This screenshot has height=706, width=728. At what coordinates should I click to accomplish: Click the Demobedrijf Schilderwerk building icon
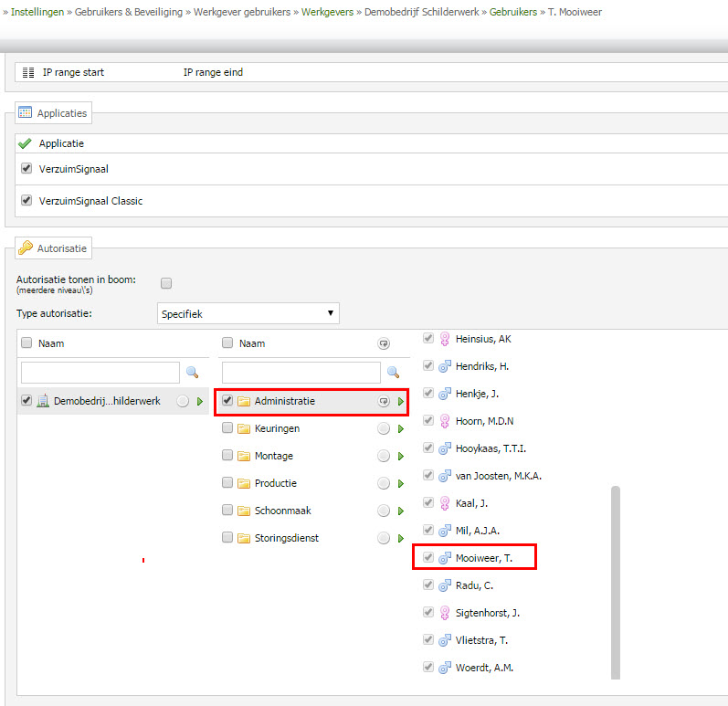tap(42, 401)
